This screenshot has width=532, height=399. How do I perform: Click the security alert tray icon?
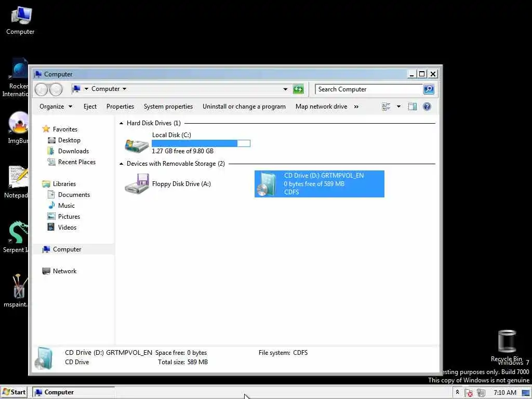coord(469,393)
